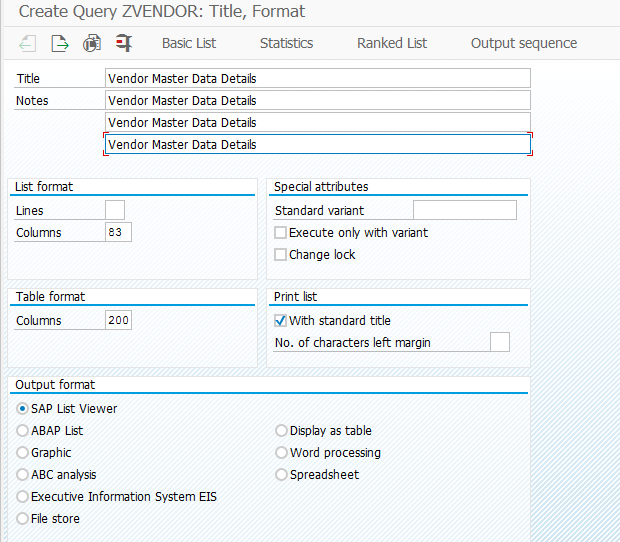The image size is (620, 542).
Task: Enable Execute only with variant checkbox
Action: (x=280, y=232)
